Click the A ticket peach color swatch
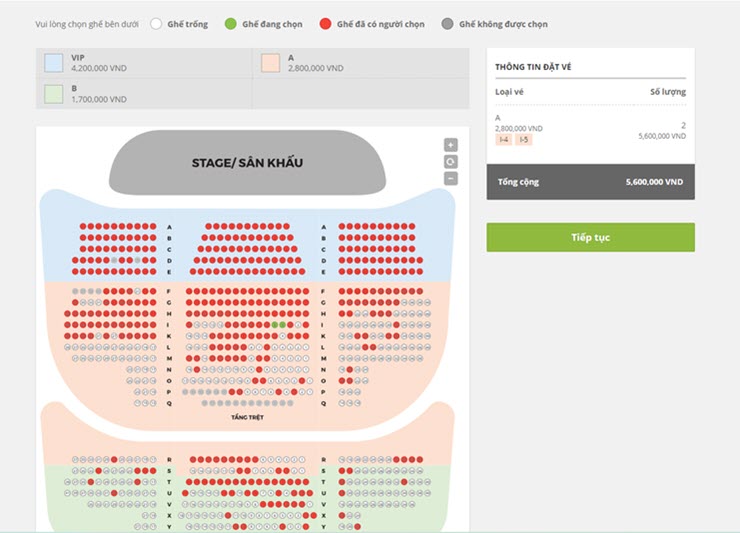Viewport: 740px width, 533px height. 270,63
